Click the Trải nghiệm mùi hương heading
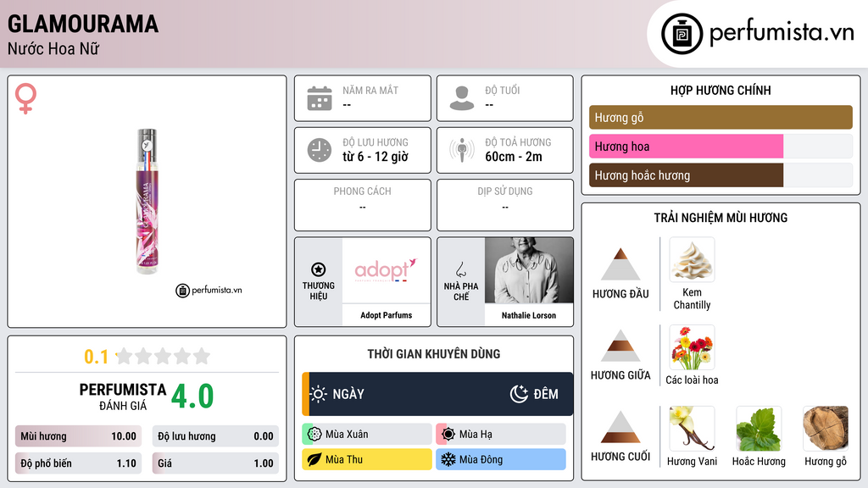The image size is (868, 488). click(x=721, y=218)
